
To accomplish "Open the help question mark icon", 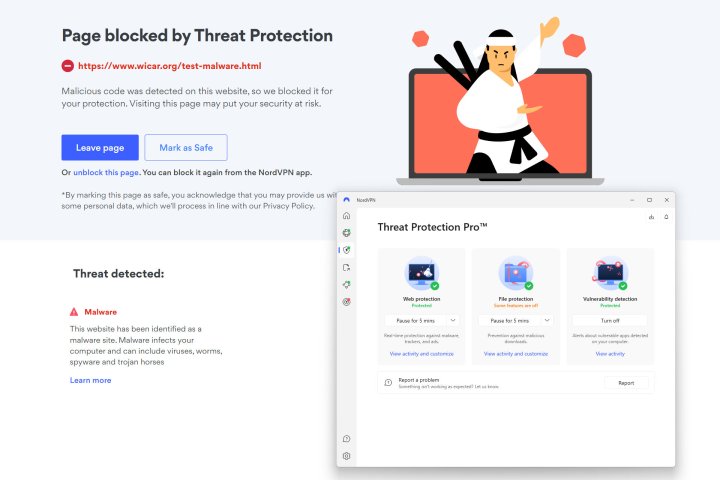I will [346, 438].
